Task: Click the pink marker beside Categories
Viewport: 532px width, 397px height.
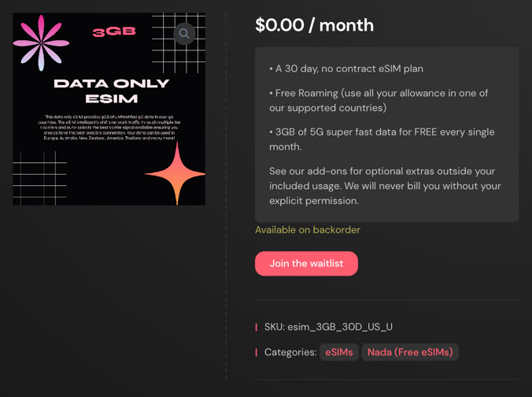Action: coord(256,352)
